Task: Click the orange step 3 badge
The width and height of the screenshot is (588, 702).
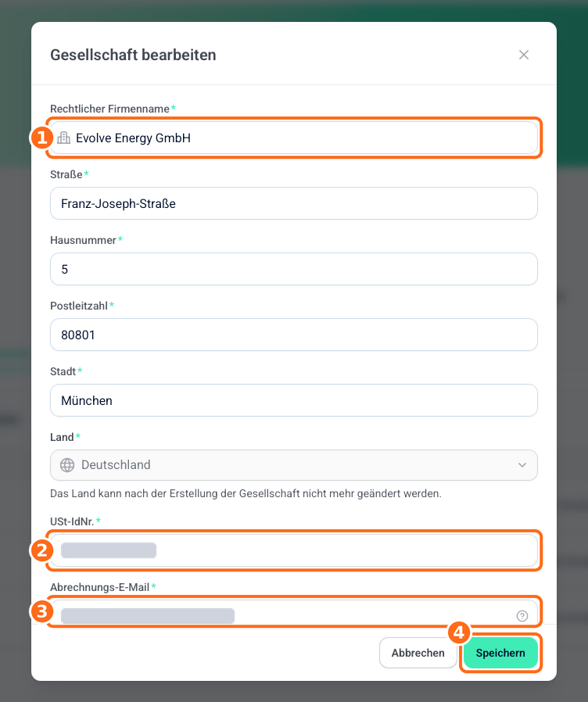Action: [x=41, y=611]
